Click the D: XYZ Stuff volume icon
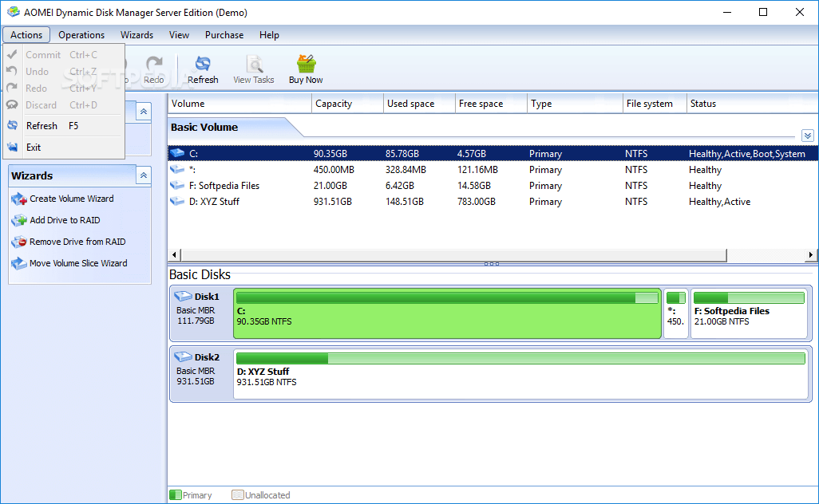This screenshot has height=504, width=819. 177,202
